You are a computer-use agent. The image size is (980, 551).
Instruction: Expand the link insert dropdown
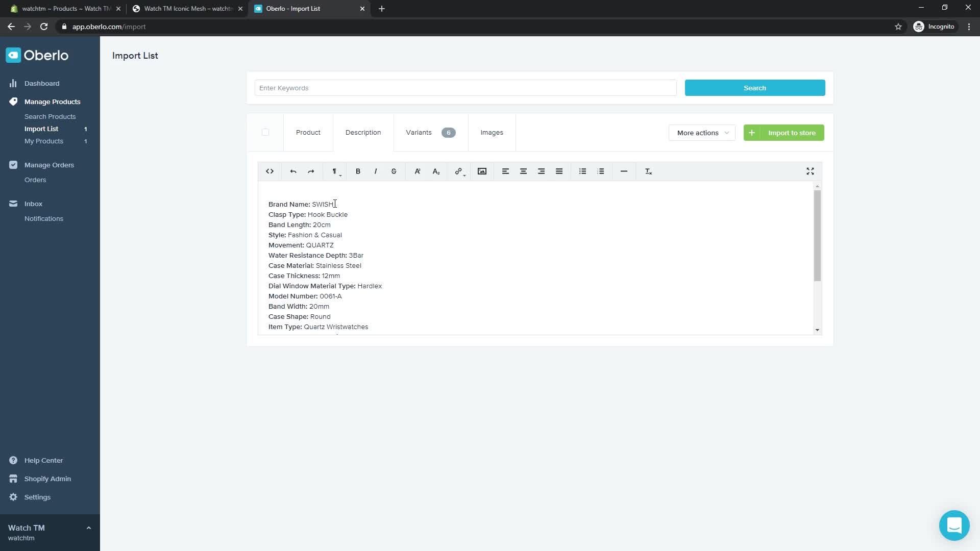(460, 171)
